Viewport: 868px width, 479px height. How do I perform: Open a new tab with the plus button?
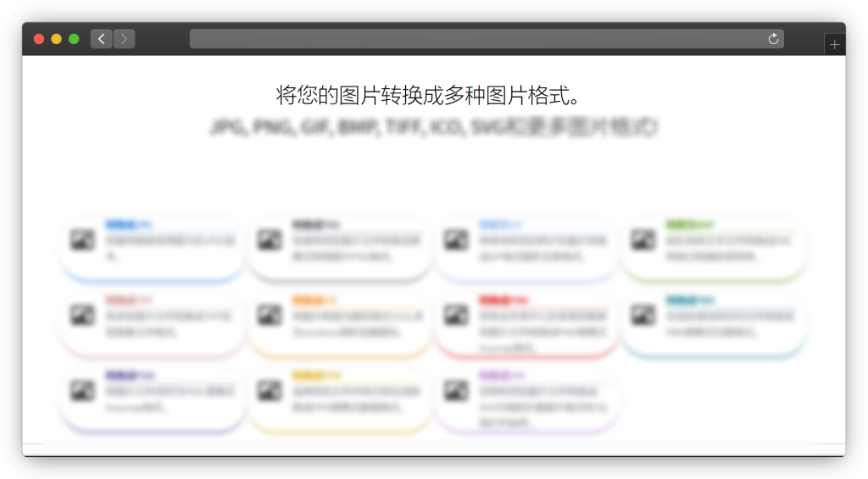coord(834,45)
